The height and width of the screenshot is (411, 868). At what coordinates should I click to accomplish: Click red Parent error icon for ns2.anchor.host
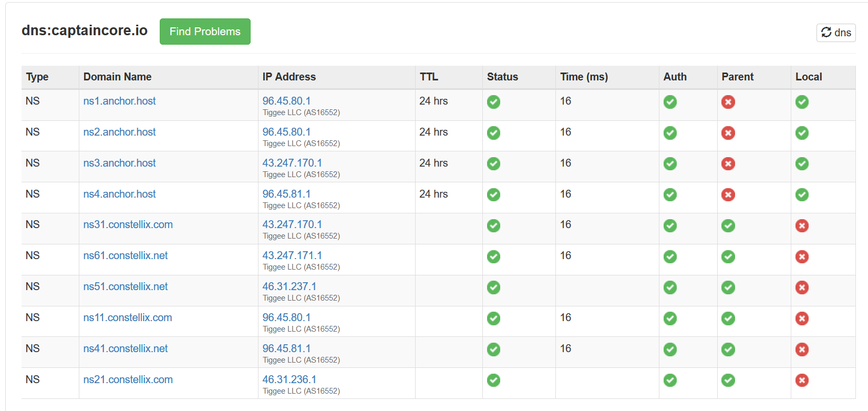click(x=728, y=133)
